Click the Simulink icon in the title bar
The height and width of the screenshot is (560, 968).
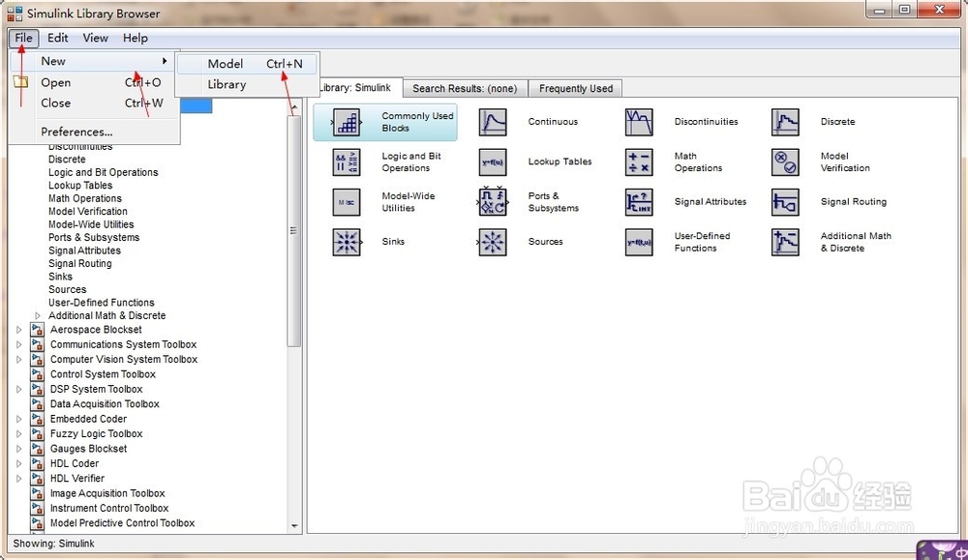click(x=15, y=13)
